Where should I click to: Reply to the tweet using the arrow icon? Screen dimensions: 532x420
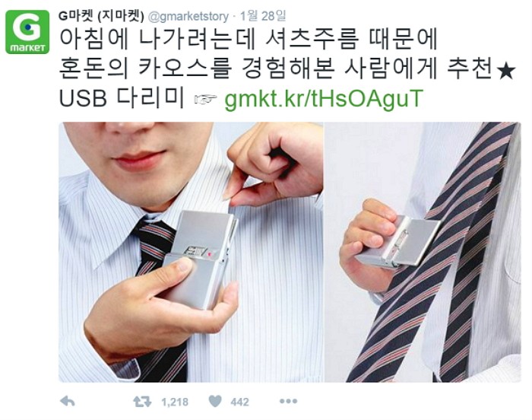click(x=67, y=402)
